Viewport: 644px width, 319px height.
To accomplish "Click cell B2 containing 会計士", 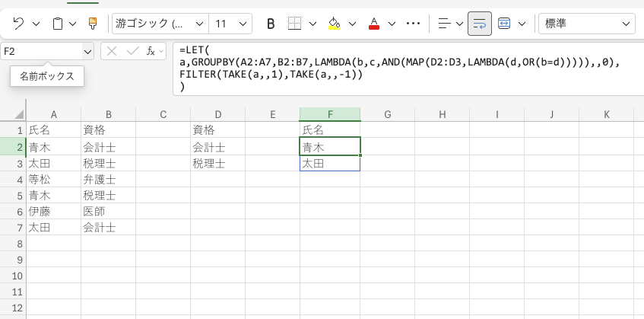I will (109, 147).
